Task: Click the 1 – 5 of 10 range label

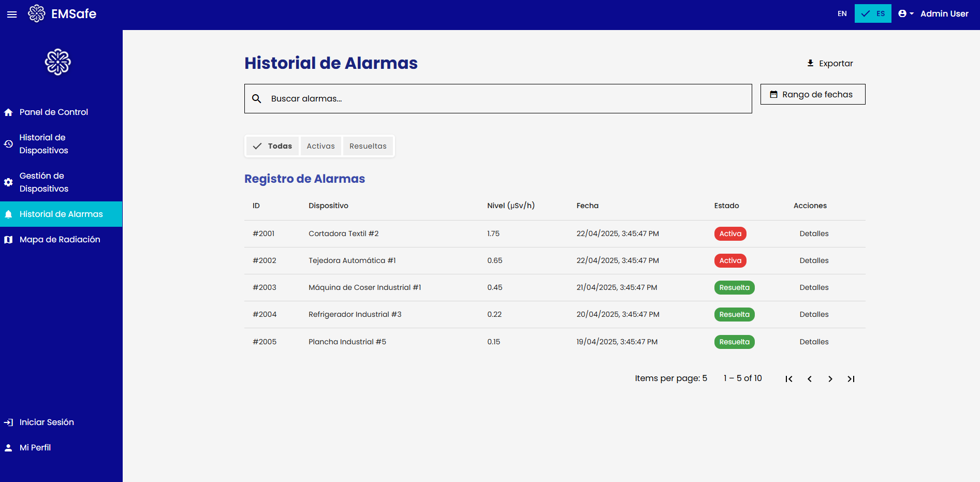Action: point(743,378)
